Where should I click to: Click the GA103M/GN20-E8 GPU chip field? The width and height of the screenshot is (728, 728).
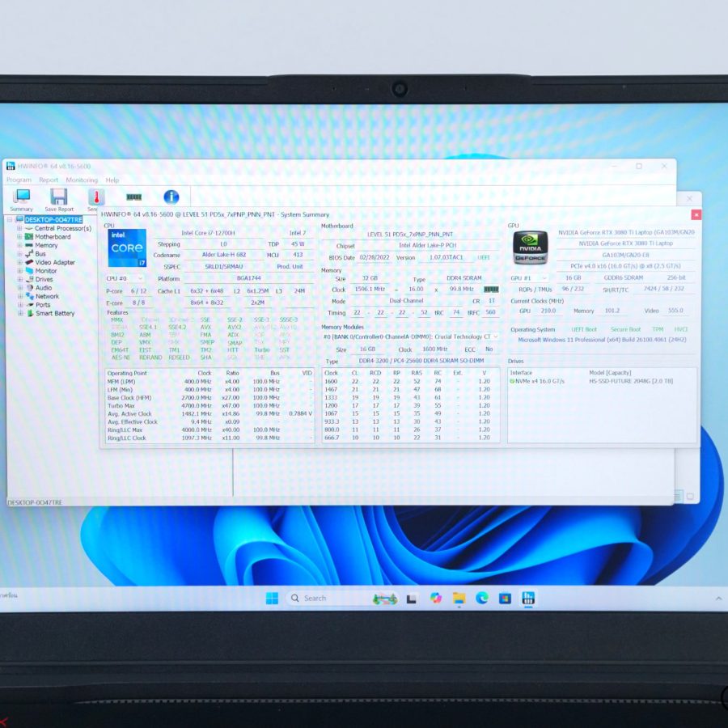pyautogui.click(x=625, y=255)
